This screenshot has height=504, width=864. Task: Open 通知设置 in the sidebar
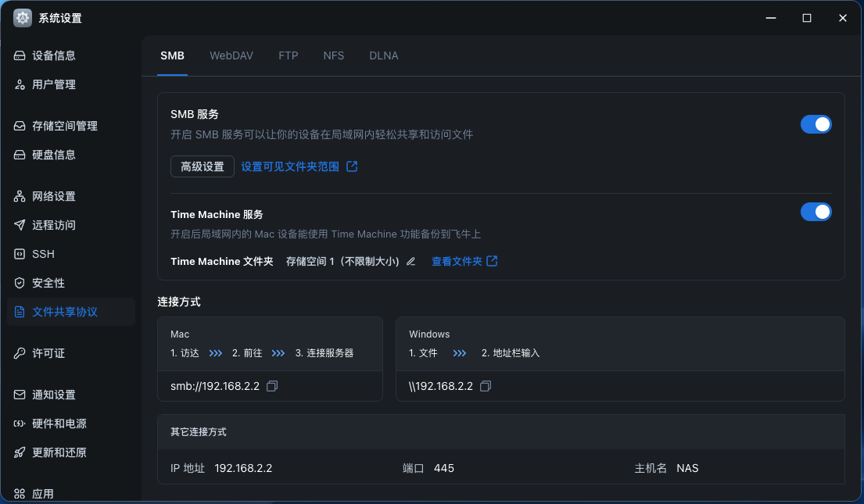coord(71,395)
